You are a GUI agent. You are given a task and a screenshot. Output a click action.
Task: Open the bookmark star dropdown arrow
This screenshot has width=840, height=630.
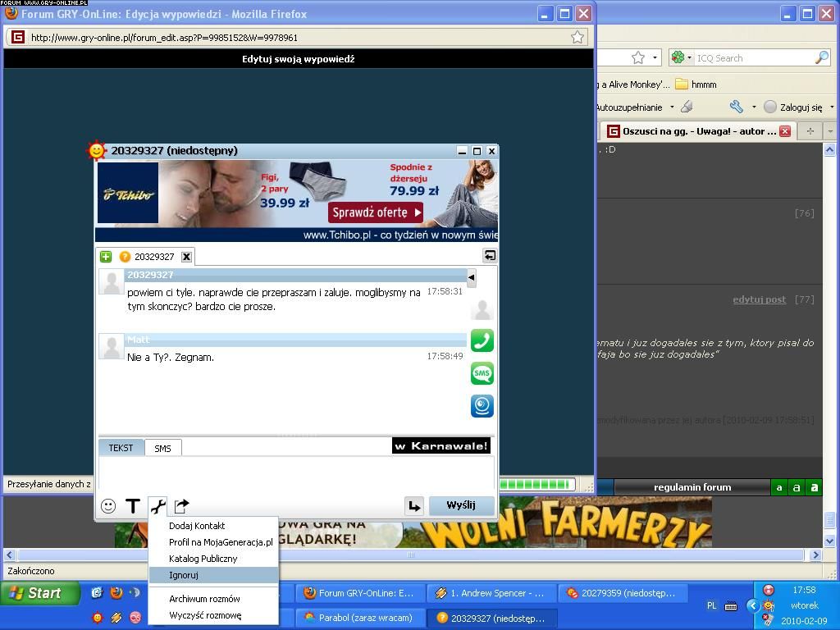click(655, 57)
